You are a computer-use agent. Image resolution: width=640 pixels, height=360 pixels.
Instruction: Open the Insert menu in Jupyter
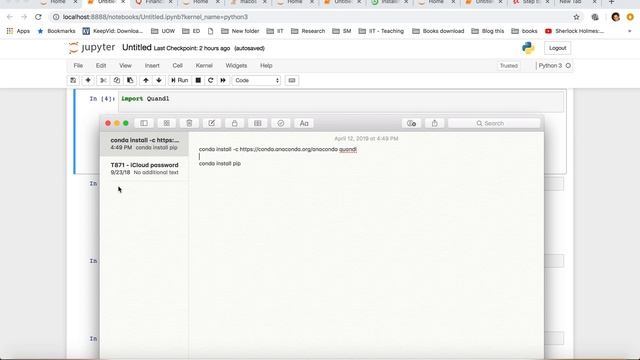click(x=152, y=65)
